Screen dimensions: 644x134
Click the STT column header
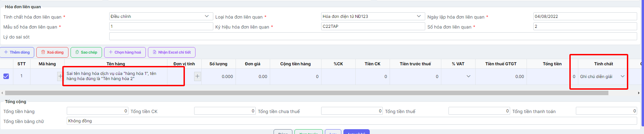(22, 64)
